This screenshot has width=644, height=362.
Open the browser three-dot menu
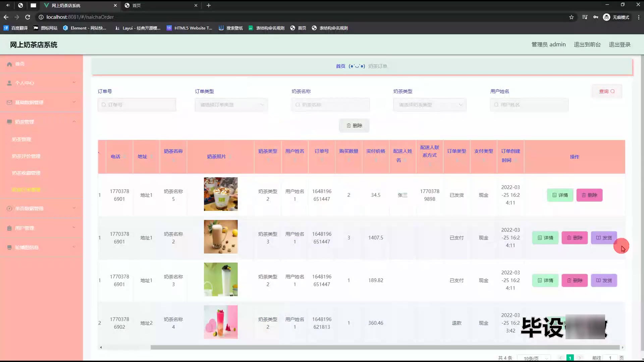638,17
